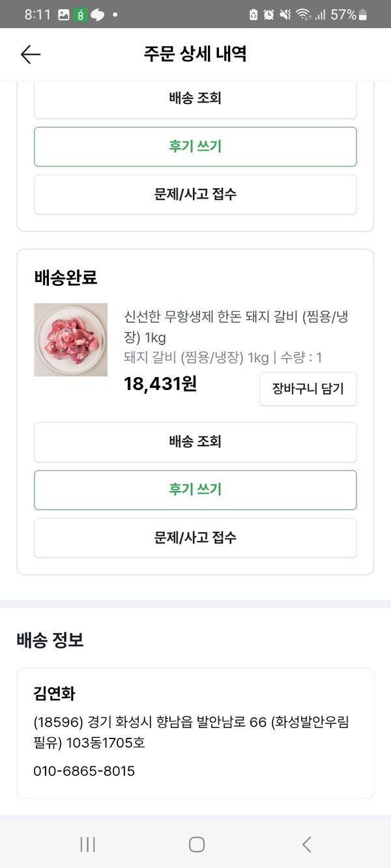This screenshot has width=391, height=868.
Task: Open the 신선한 무항생제 한돈 돼지 갈비 product title
Action: tap(237, 326)
